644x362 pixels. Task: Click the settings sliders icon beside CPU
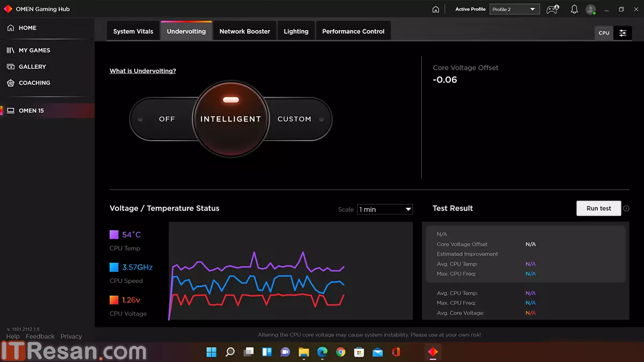tap(623, 33)
